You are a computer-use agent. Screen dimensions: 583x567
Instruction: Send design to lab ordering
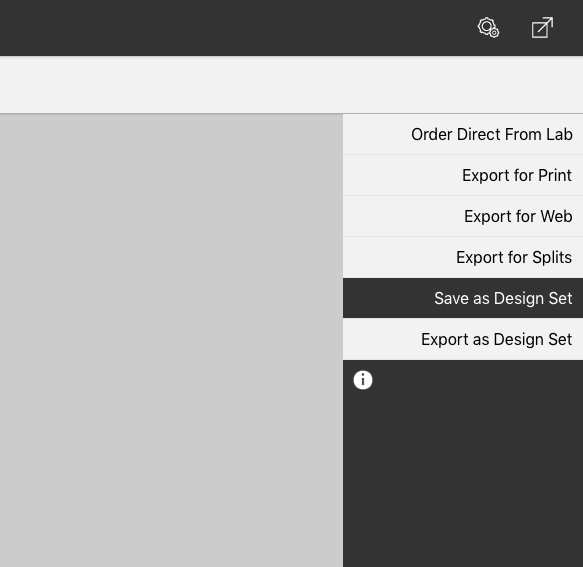click(x=463, y=134)
